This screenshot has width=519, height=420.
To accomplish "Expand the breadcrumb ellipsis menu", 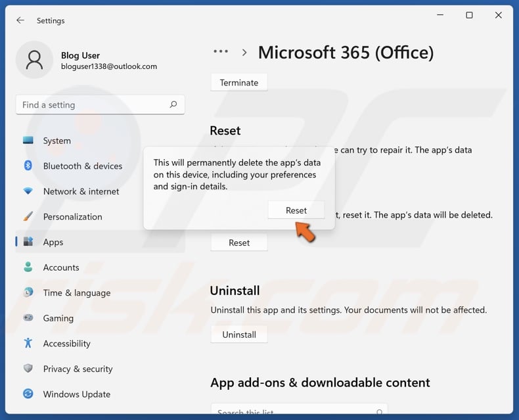I will [221, 52].
